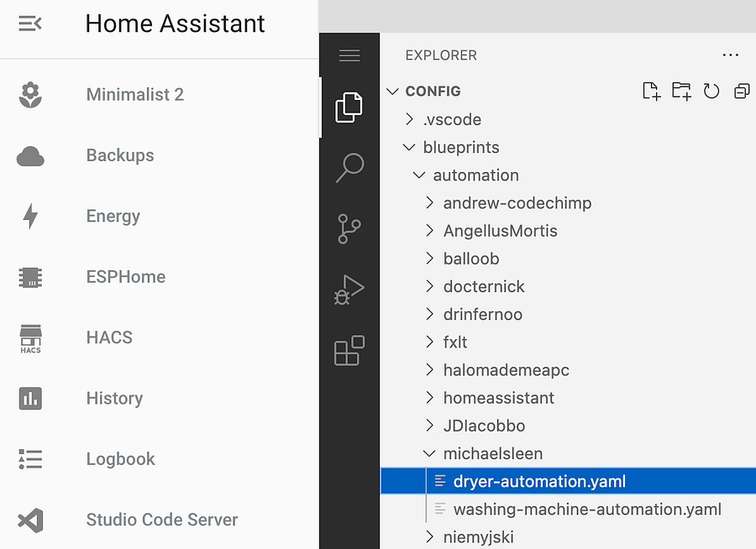
Task: Click the Energy lightning bolt icon
Action: click(x=30, y=216)
